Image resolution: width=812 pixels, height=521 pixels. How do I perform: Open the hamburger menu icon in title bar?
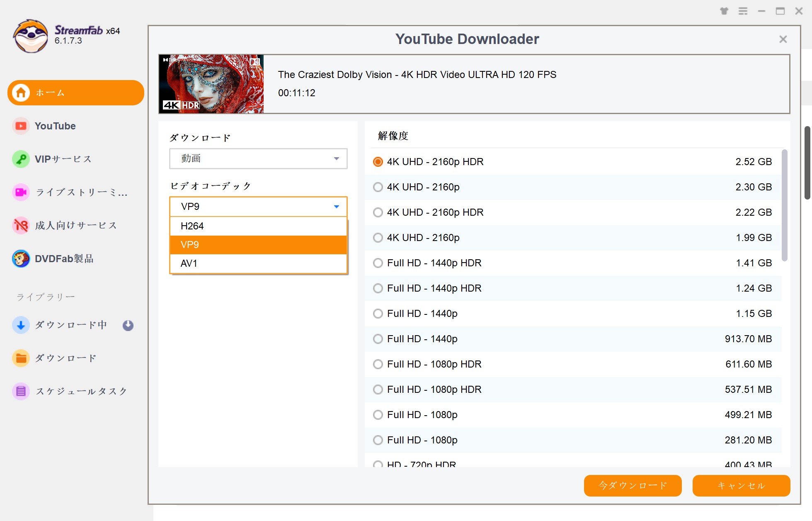(743, 11)
